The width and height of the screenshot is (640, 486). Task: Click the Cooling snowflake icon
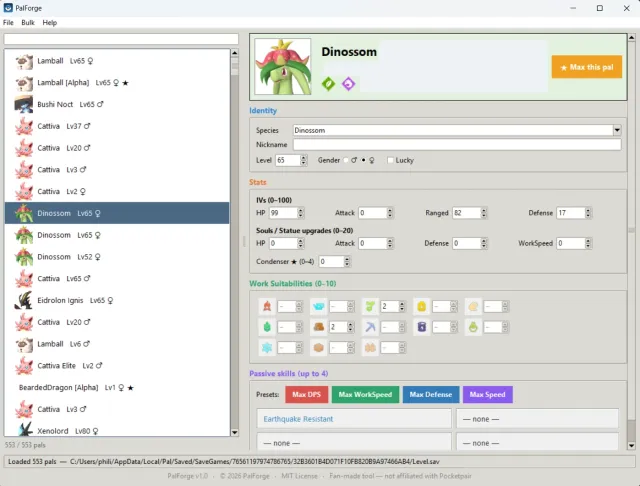pos(267,348)
